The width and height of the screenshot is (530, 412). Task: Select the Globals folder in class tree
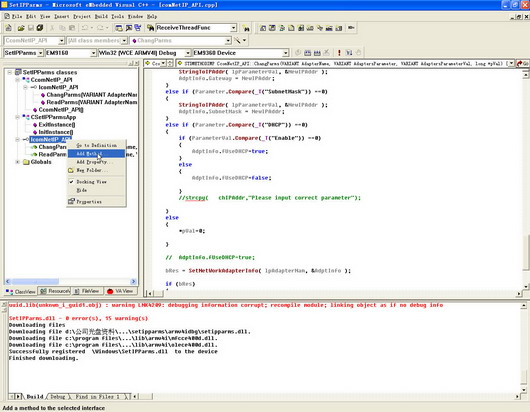(41, 162)
